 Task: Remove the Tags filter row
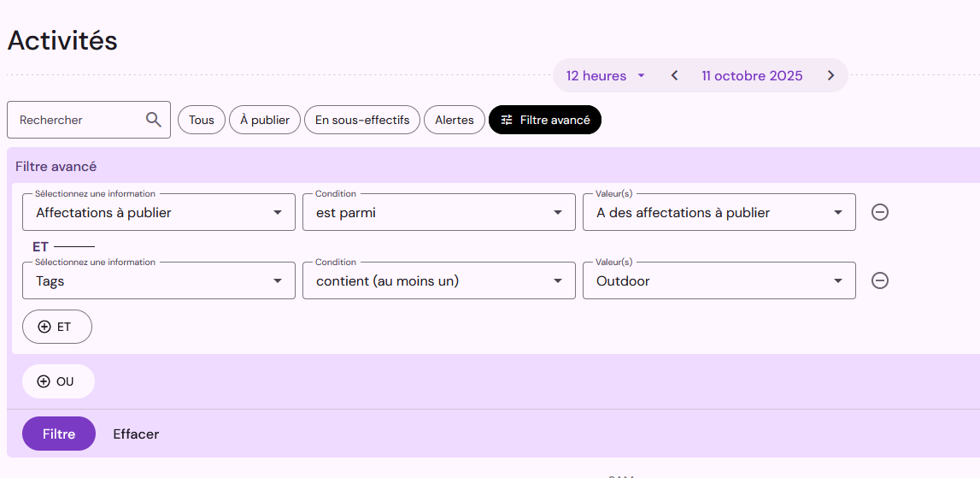click(x=880, y=280)
